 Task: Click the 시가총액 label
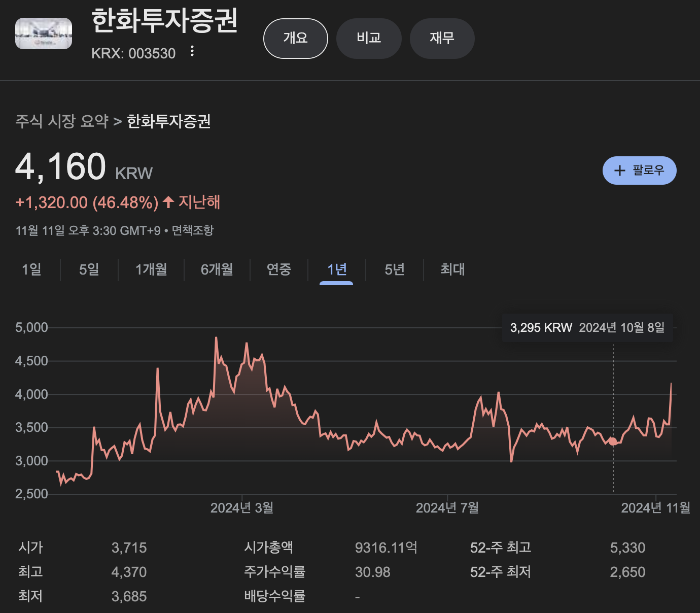[268, 548]
